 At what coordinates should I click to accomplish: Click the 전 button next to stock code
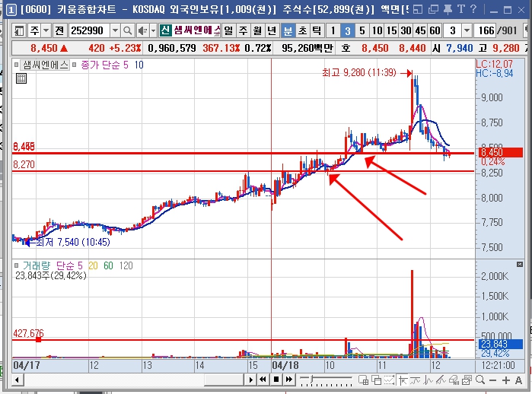click(x=59, y=31)
